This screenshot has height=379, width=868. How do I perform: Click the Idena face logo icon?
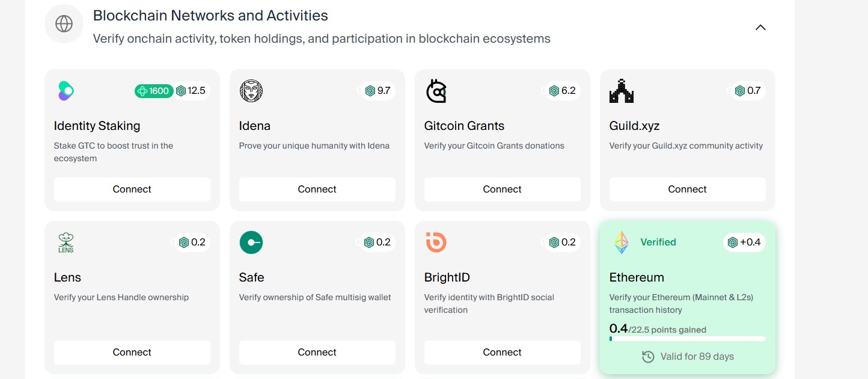[251, 91]
